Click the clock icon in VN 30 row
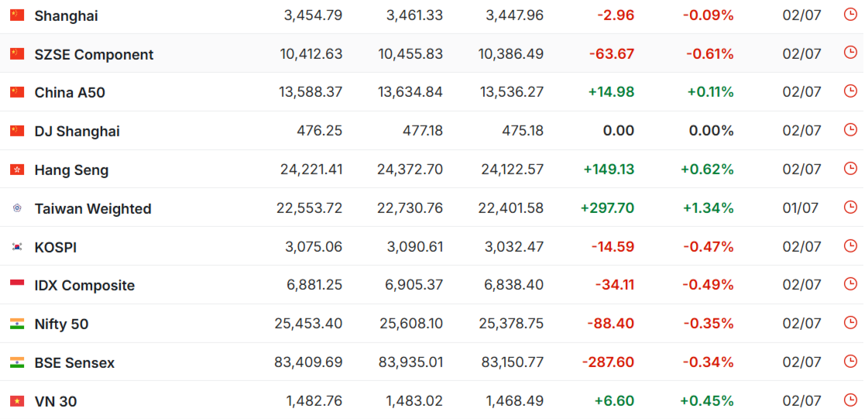868x419 pixels. pos(849,400)
